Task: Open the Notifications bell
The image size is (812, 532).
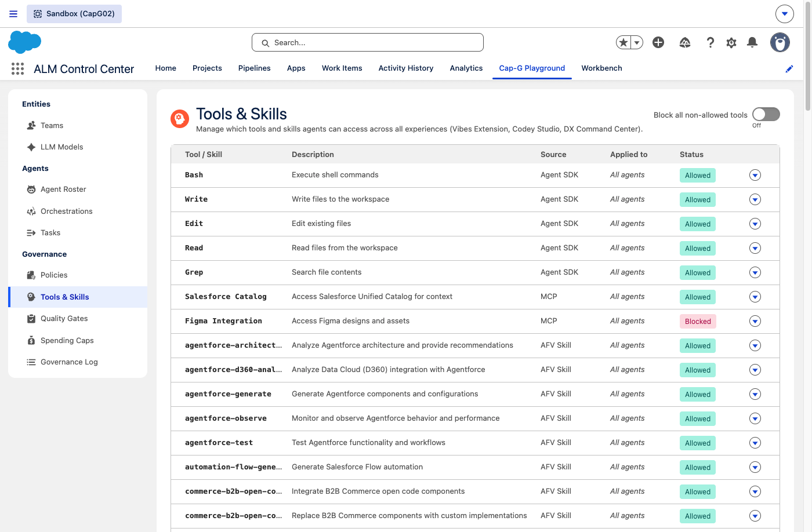Action: pos(752,42)
